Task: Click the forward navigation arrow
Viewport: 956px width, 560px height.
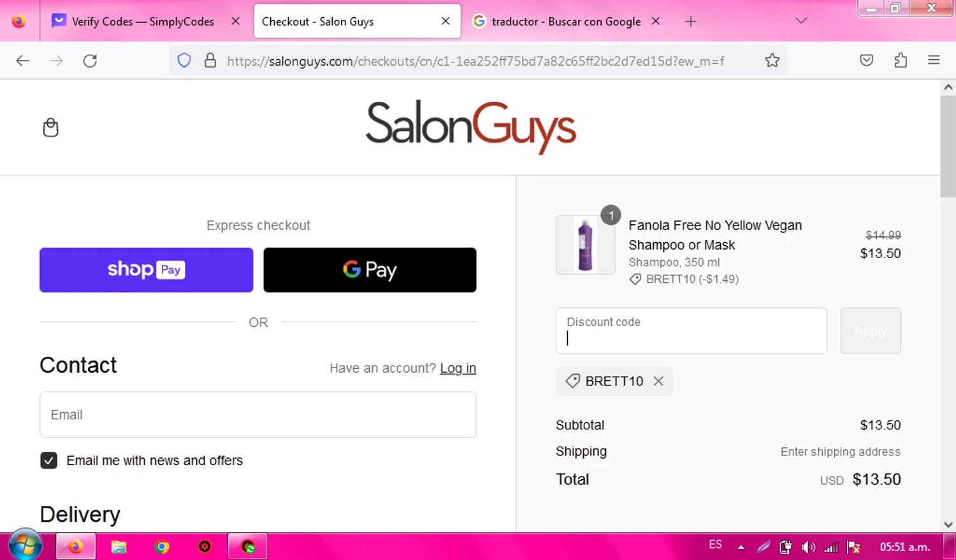Action: click(57, 61)
